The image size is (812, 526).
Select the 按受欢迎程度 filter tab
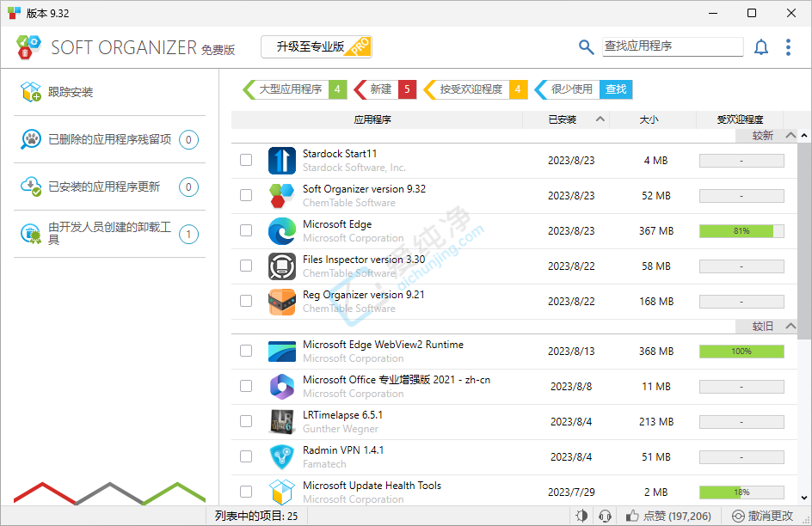475,89
